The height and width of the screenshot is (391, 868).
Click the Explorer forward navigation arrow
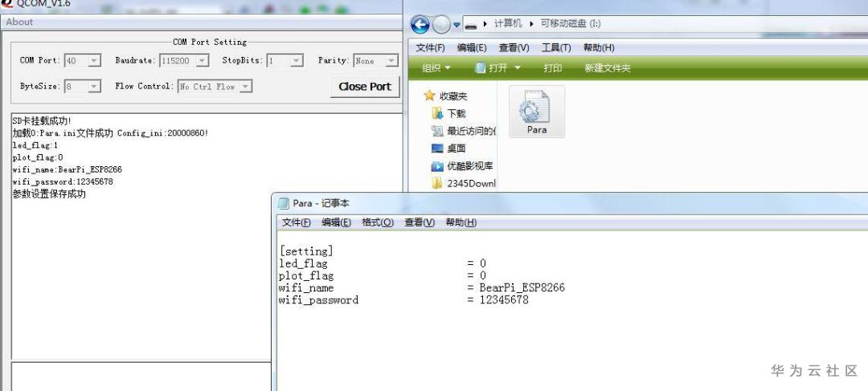click(x=441, y=25)
